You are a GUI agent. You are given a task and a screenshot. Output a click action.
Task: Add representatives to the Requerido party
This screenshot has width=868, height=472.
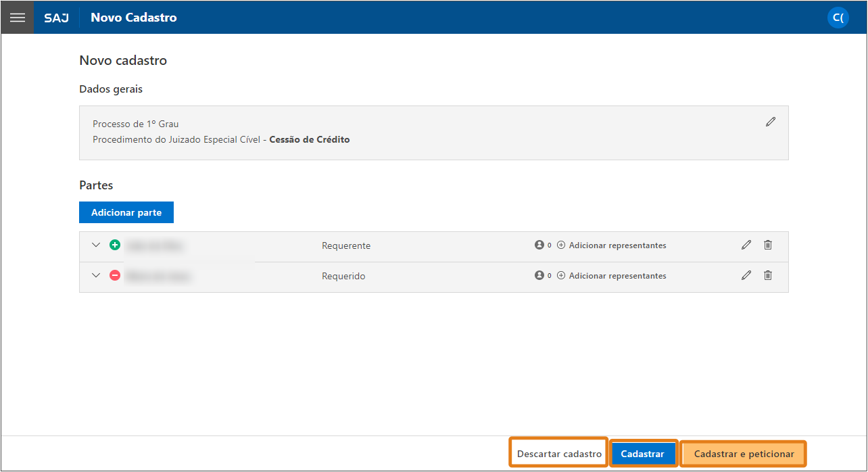coord(612,276)
